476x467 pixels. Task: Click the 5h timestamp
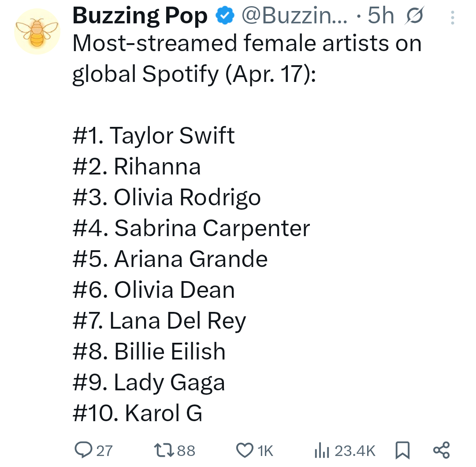tap(381, 16)
